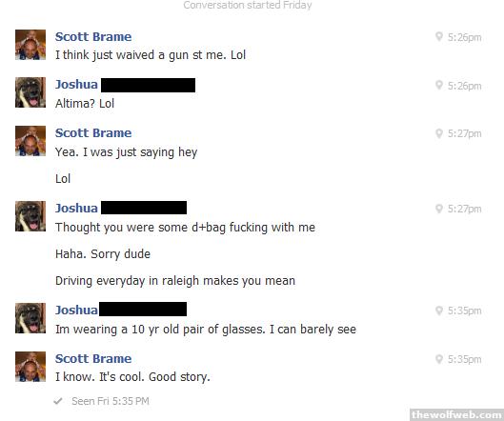Open Scott Brame's profile from the first message
Viewport: 504px width, 421px height.
pos(93,36)
